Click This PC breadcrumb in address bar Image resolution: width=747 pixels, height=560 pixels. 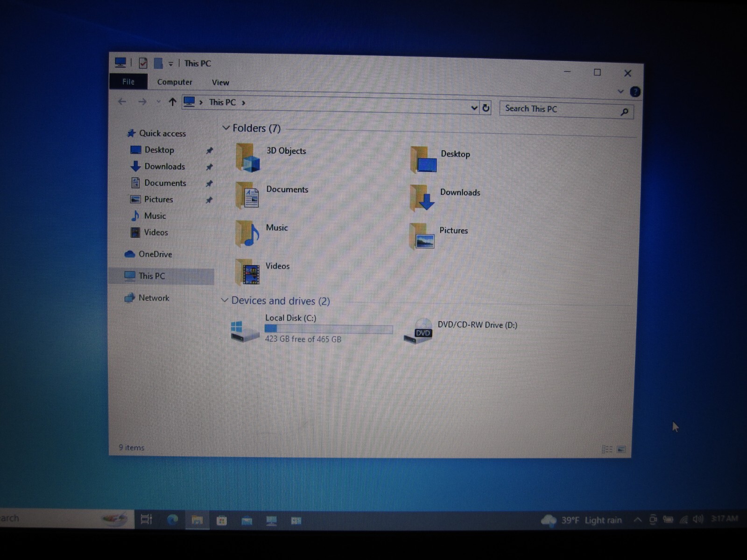point(222,102)
